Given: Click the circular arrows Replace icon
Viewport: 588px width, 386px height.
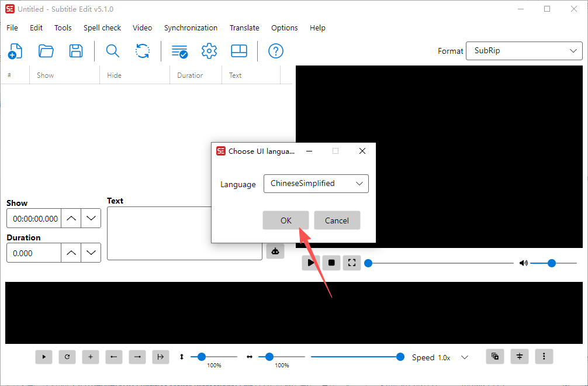Looking at the screenshot, I should coord(143,51).
